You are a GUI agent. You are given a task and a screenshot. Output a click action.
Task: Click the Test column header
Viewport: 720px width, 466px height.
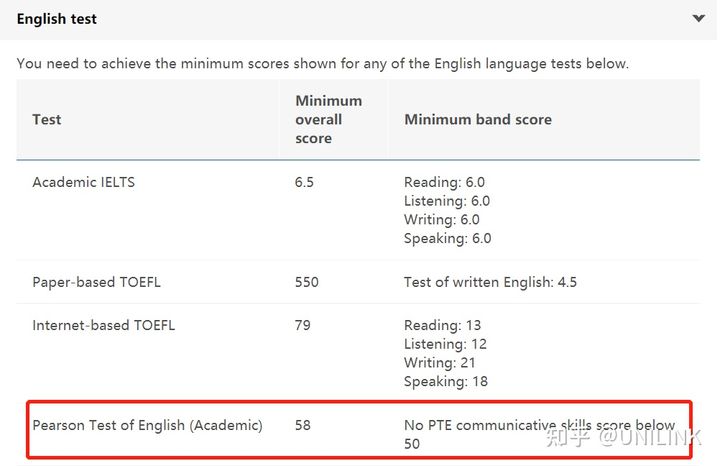click(x=47, y=119)
